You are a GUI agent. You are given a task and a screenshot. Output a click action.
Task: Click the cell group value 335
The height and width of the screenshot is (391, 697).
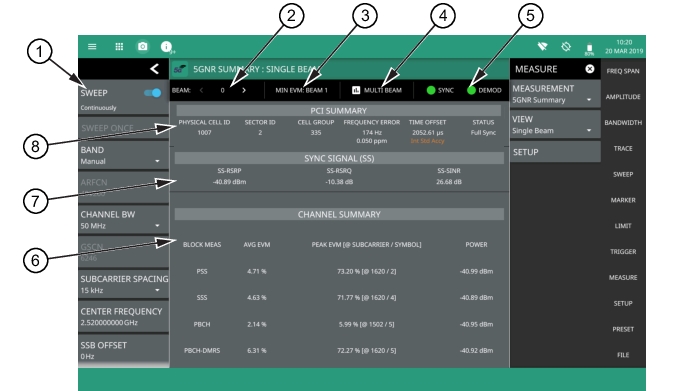316,132
